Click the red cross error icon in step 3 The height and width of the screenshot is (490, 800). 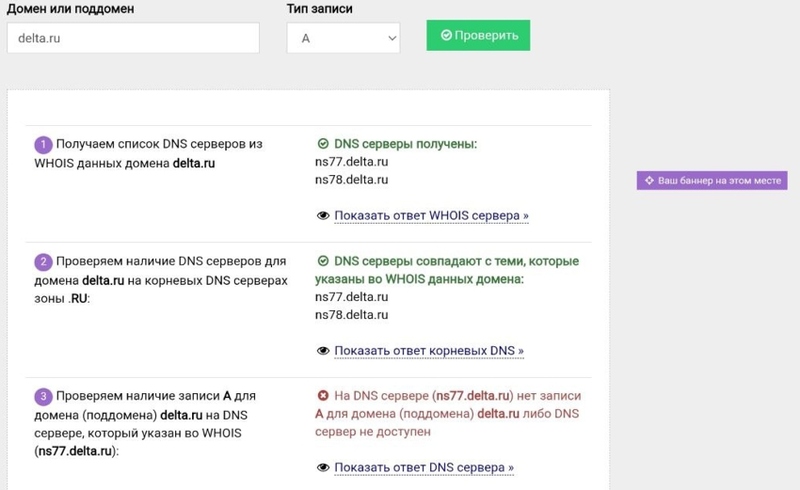(323, 396)
